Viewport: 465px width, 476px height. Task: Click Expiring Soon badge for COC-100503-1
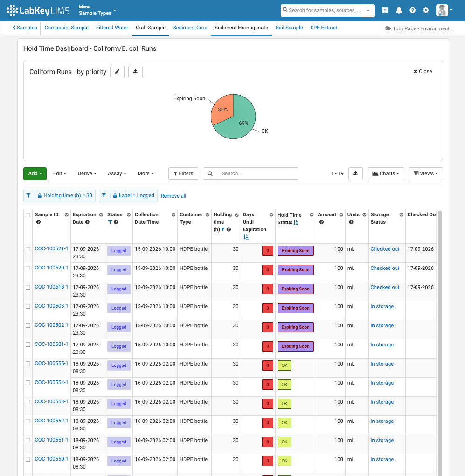click(296, 308)
